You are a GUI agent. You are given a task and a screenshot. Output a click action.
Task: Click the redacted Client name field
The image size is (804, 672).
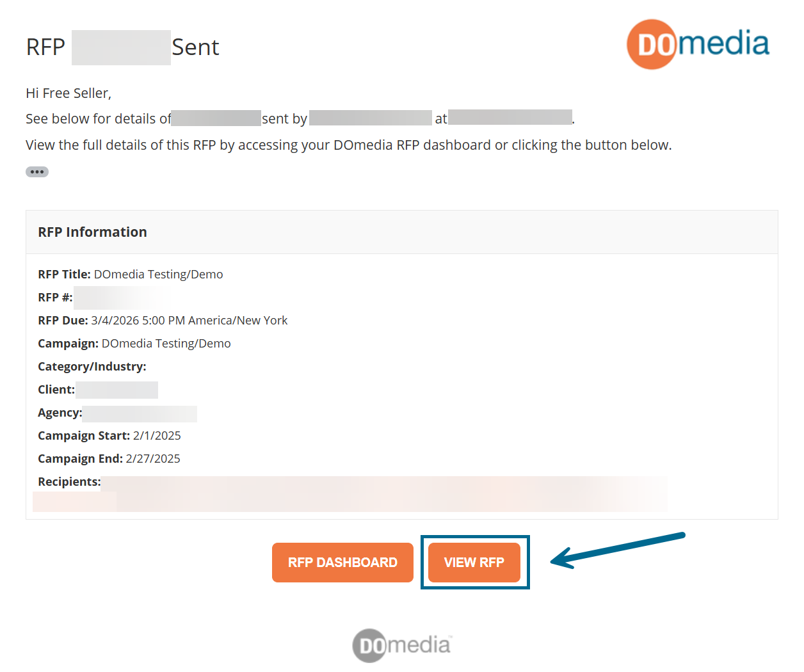pyautogui.click(x=117, y=390)
